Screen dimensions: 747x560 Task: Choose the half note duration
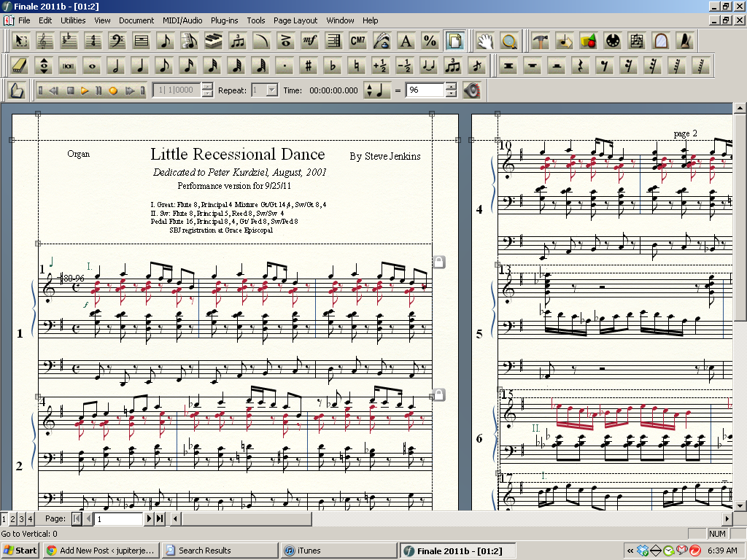tap(116, 66)
